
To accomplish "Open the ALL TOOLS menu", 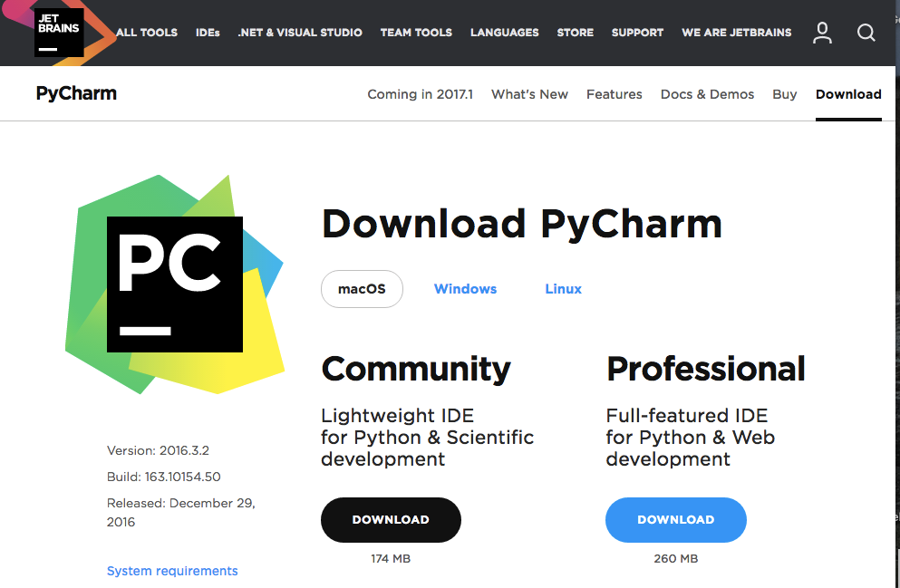I will pos(147,33).
